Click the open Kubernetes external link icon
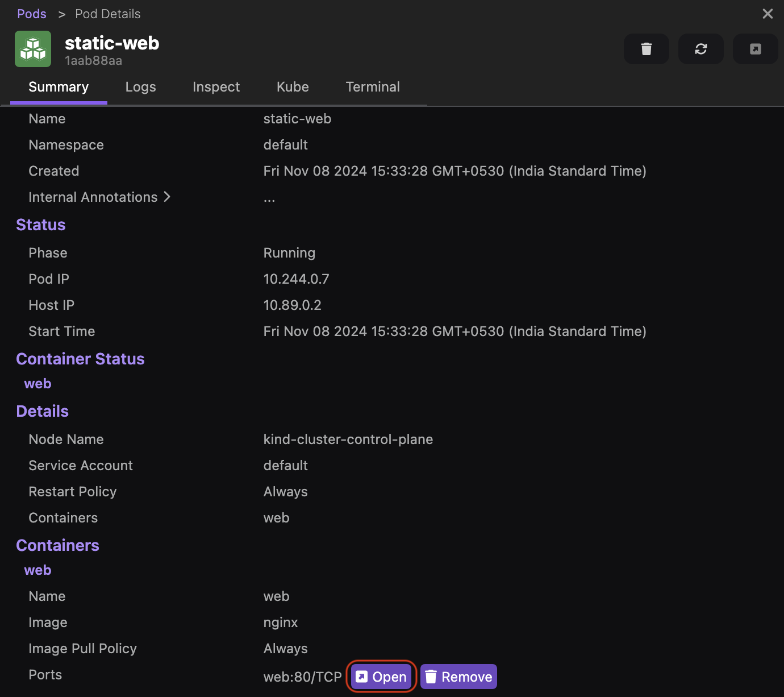 [x=755, y=49]
